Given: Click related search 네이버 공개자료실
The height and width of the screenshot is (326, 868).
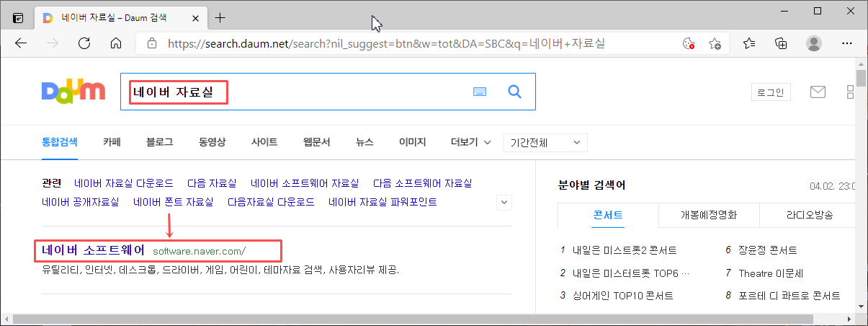Looking at the screenshot, I should click(81, 202).
